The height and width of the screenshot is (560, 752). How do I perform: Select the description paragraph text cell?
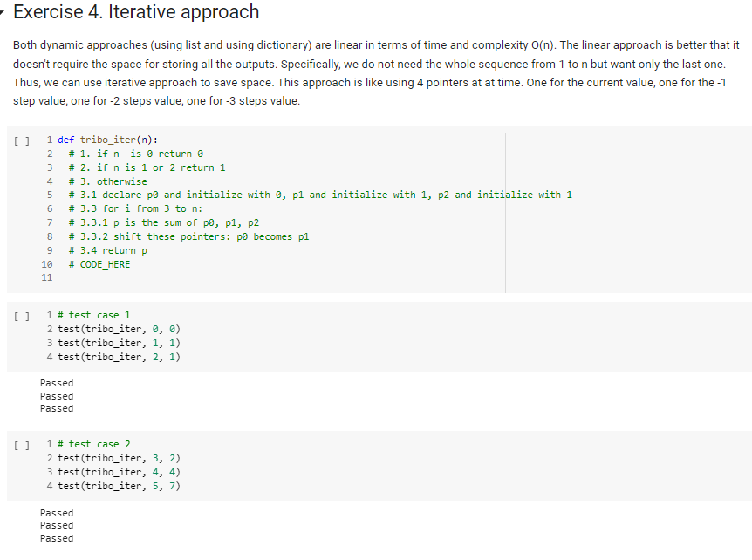pyautogui.click(x=376, y=73)
